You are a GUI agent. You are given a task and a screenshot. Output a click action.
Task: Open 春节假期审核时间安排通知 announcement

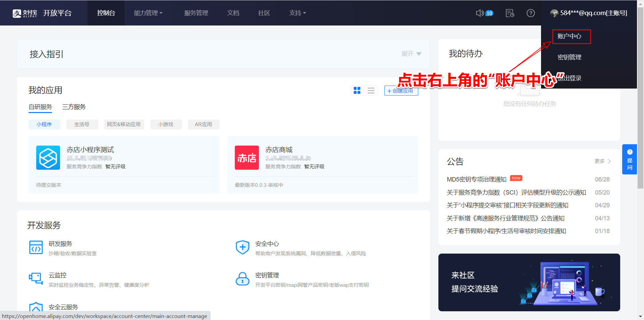506,231
